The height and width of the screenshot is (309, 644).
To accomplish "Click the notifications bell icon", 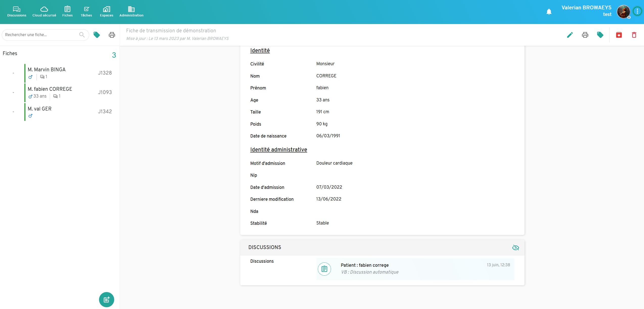I will pos(549,12).
